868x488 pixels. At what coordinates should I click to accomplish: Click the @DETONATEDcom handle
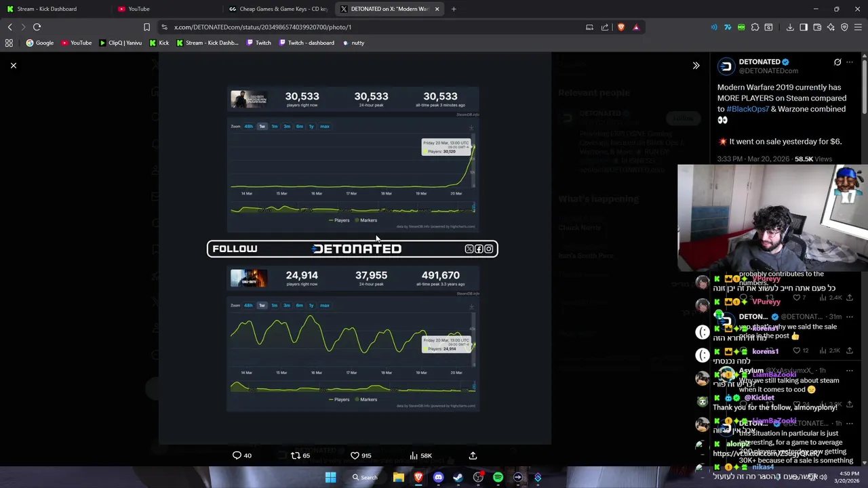click(768, 70)
